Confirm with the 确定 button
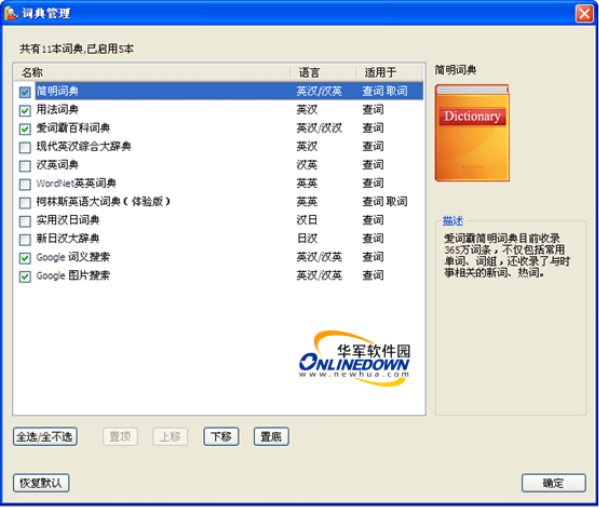Image resolution: width=599 pixels, height=508 pixels. click(x=554, y=483)
